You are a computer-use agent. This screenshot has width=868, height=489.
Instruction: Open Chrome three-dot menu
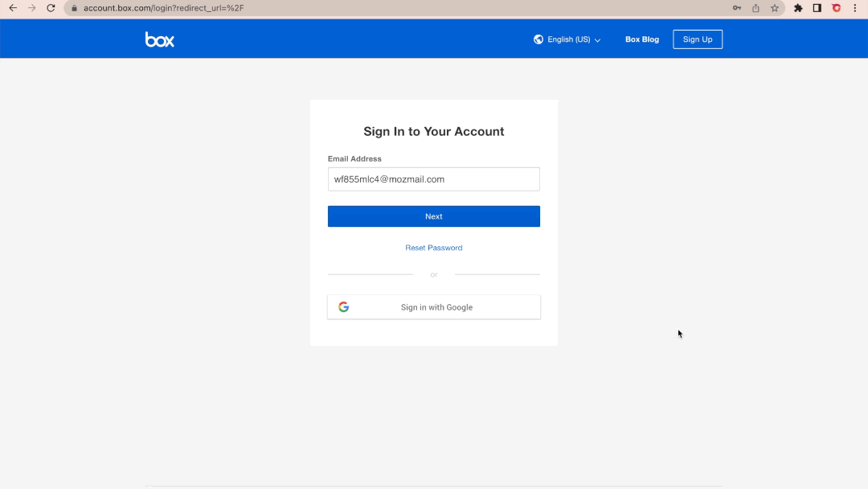pyautogui.click(x=854, y=8)
